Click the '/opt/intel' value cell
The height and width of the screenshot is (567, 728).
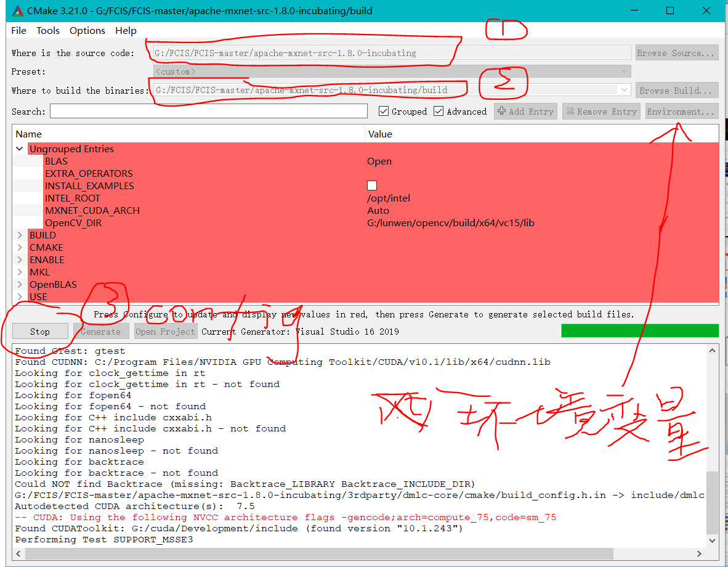tap(389, 198)
